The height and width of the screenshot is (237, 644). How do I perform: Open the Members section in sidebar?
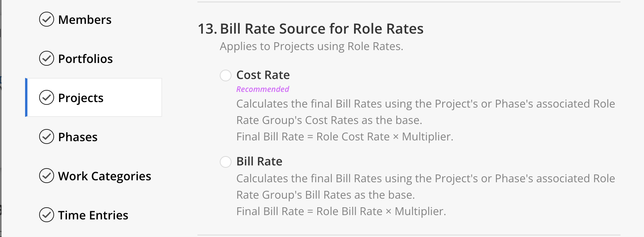[85, 20]
